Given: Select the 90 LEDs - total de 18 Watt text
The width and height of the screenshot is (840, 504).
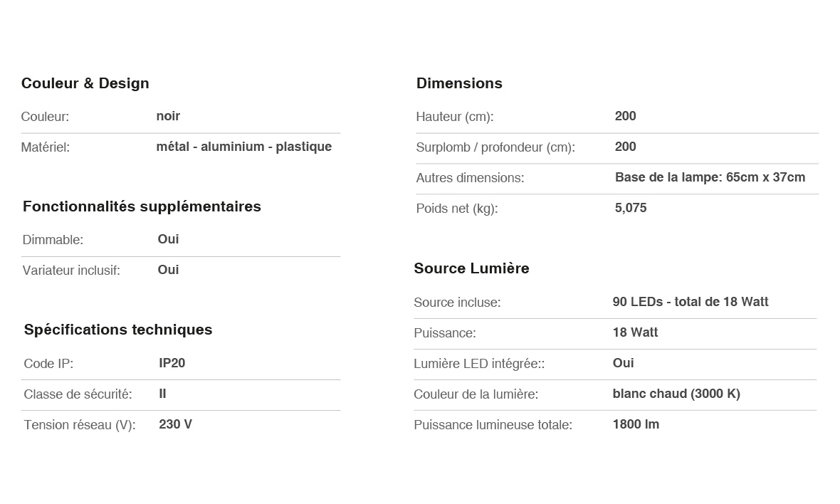Looking at the screenshot, I should pyautogui.click(x=690, y=302).
